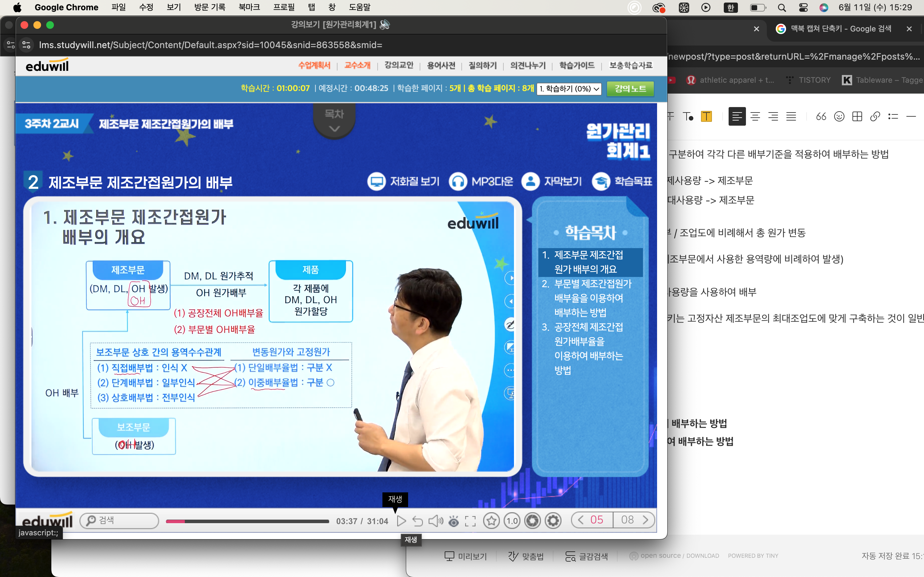Click the MP3다운 headphone icon

(x=458, y=181)
